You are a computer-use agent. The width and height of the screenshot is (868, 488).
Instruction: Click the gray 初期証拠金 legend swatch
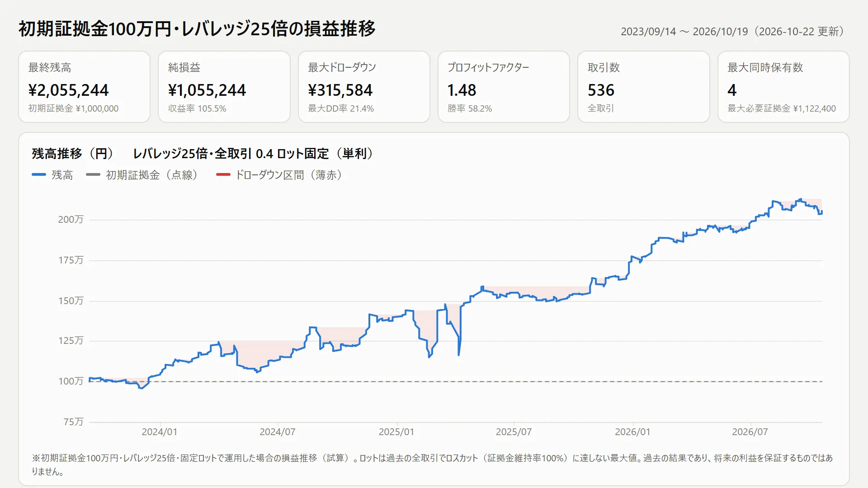(93, 175)
